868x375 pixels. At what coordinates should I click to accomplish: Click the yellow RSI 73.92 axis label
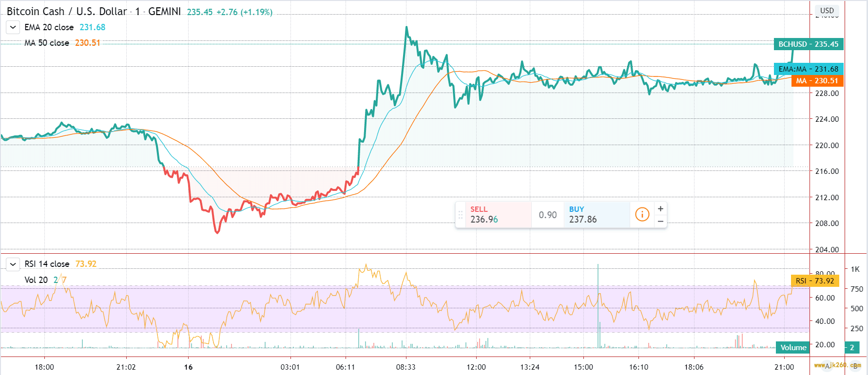(814, 281)
